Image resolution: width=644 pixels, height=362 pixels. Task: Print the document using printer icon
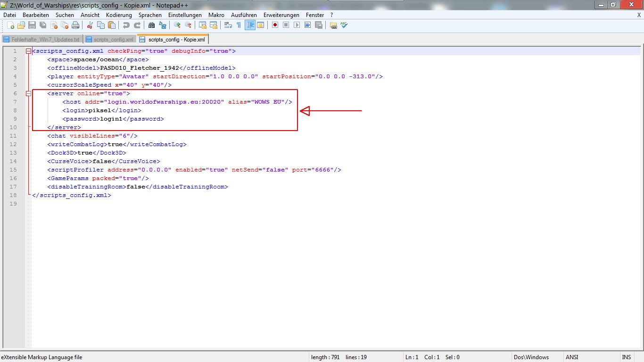coord(75,25)
